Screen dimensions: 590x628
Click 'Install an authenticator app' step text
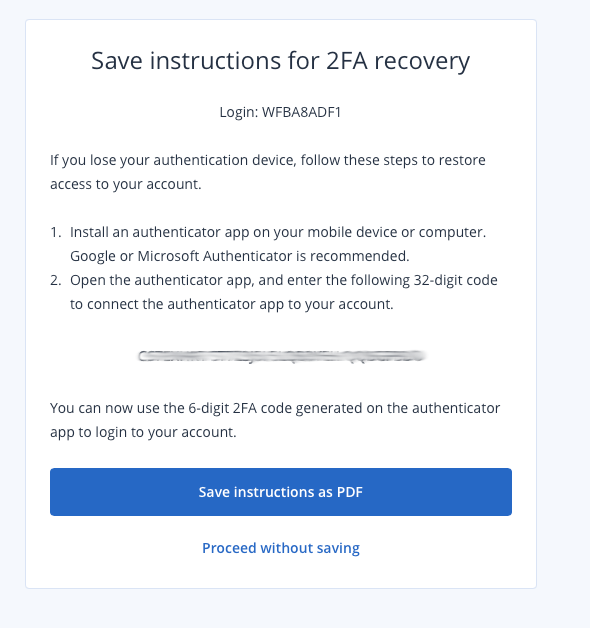278,232
